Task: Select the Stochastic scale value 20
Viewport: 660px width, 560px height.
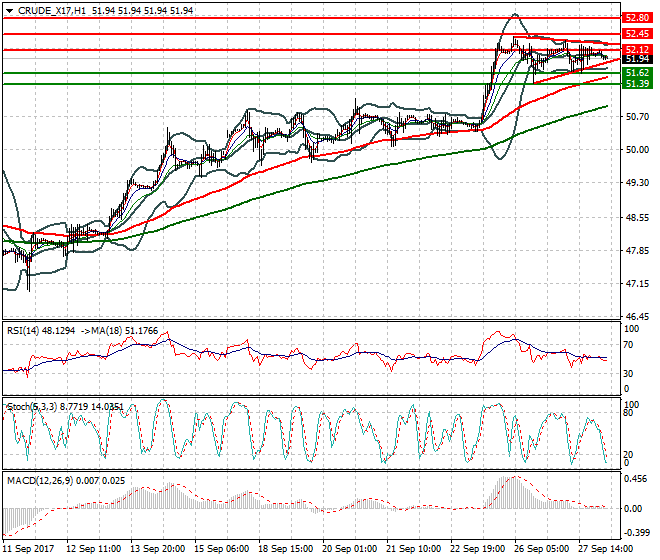Action: click(x=628, y=455)
